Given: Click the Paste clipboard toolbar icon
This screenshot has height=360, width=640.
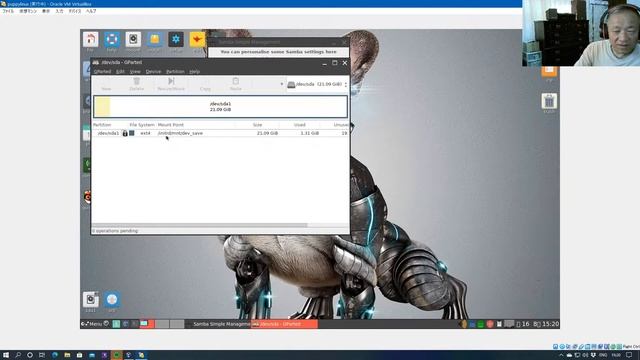Looking at the screenshot, I should click(236, 81).
